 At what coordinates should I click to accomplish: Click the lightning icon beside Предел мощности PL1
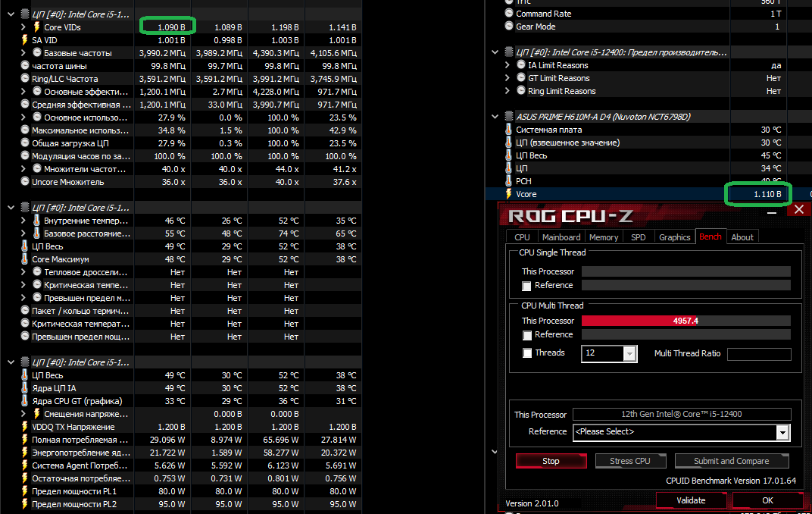pos(24,491)
